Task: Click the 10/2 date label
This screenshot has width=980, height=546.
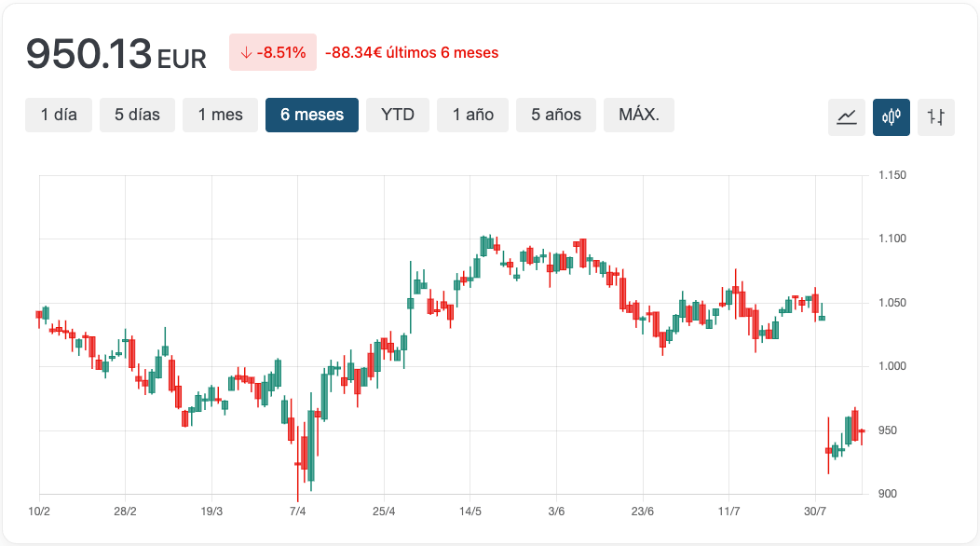Action: coord(39,512)
